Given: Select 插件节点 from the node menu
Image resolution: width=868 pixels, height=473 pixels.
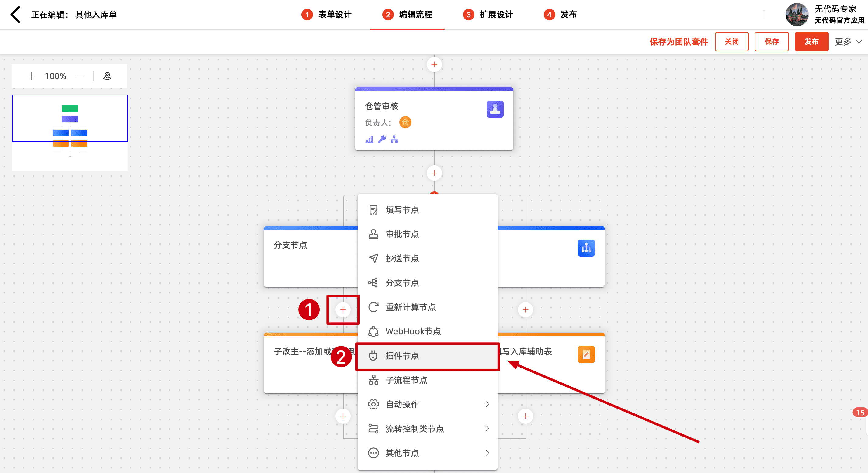Looking at the screenshot, I should click(402, 356).
